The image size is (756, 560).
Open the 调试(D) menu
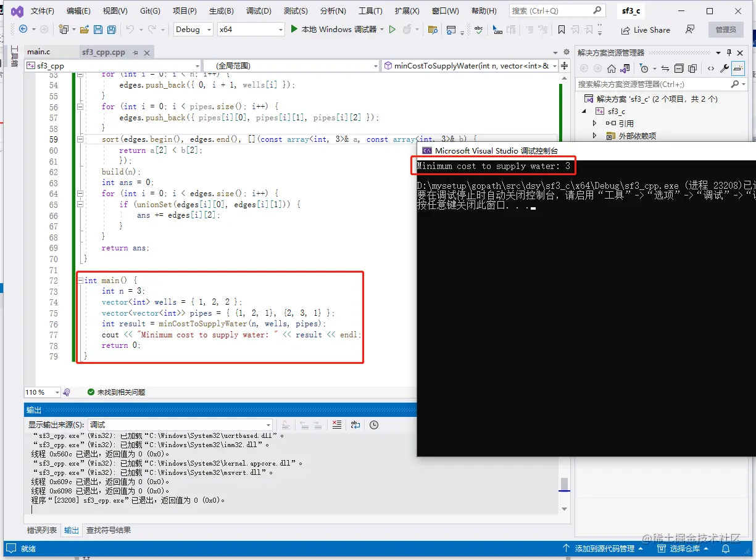pos(259,11)
